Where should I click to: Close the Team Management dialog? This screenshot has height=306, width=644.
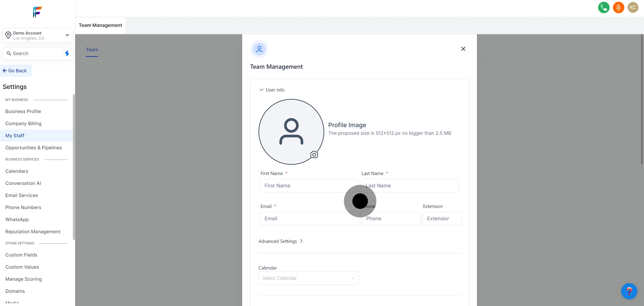463,49
